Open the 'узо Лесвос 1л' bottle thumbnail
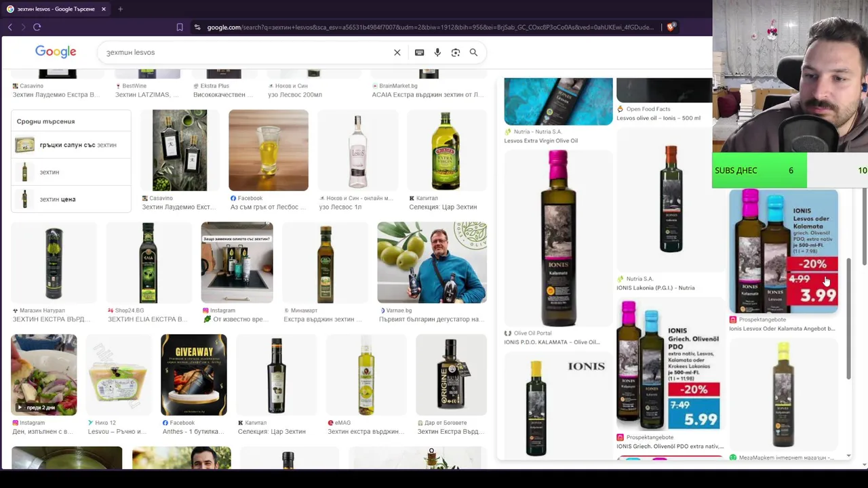868x488 pixels. 357,150
